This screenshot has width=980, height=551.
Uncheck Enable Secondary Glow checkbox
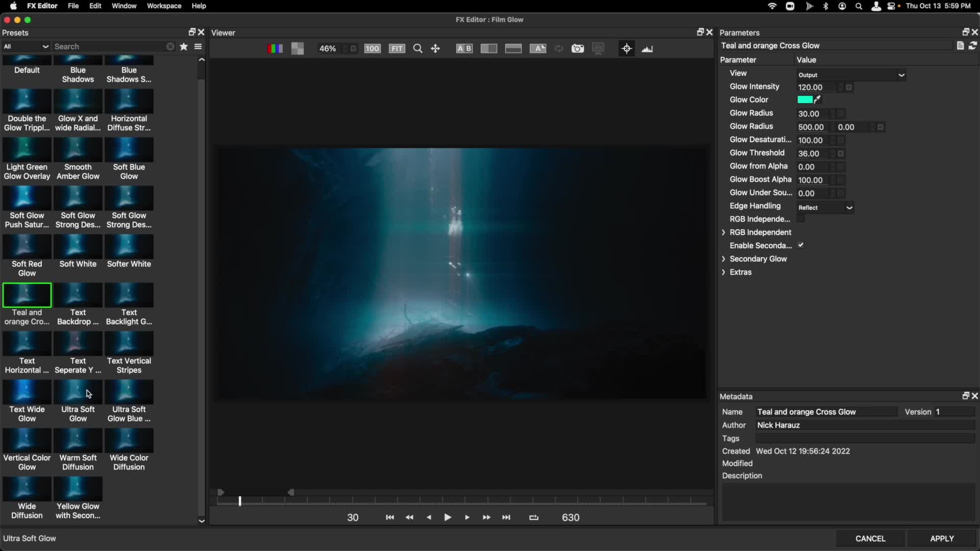point(801,245)
